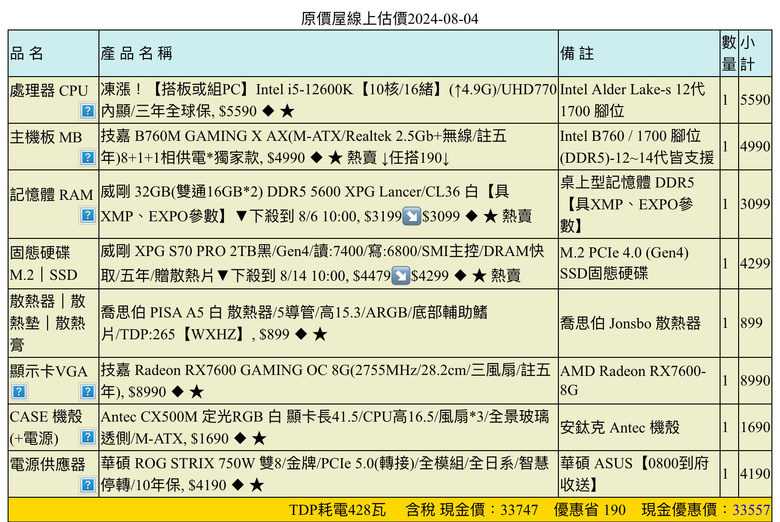The width and height of the screenshot is (780, 522).
Task: Click the diamond symbol in Antec CX500M row
Action: pyautogui.click(x=240, y=438)
